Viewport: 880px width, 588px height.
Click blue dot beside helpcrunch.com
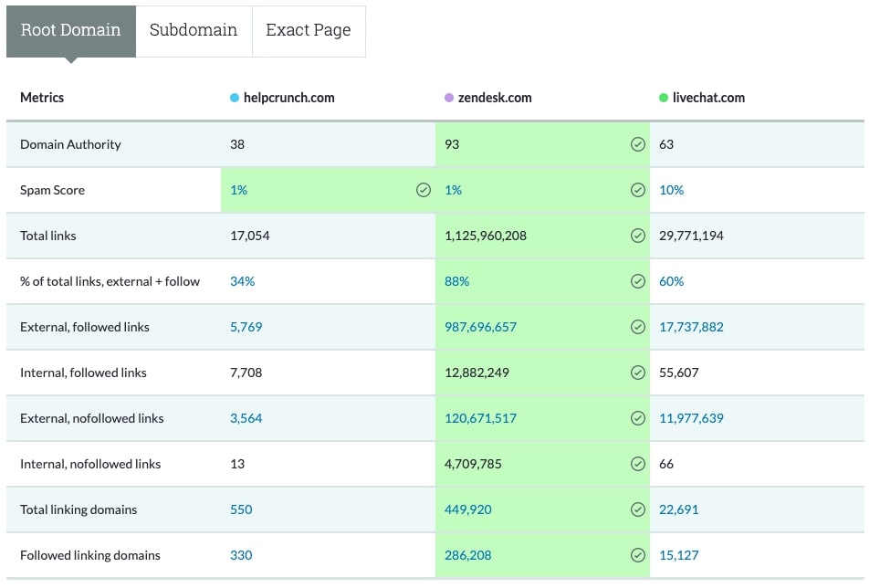tap(235, 99)
